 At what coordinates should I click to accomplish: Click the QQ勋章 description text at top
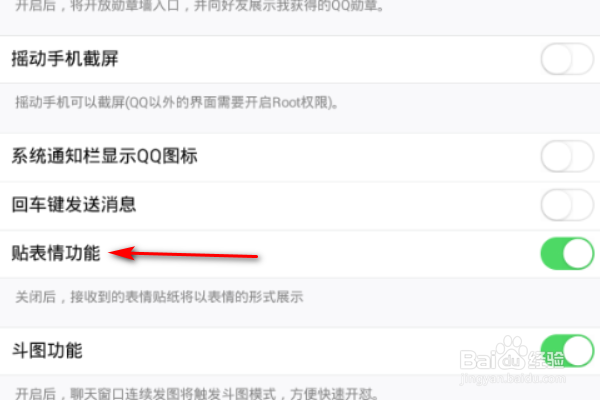click(199, 6)
